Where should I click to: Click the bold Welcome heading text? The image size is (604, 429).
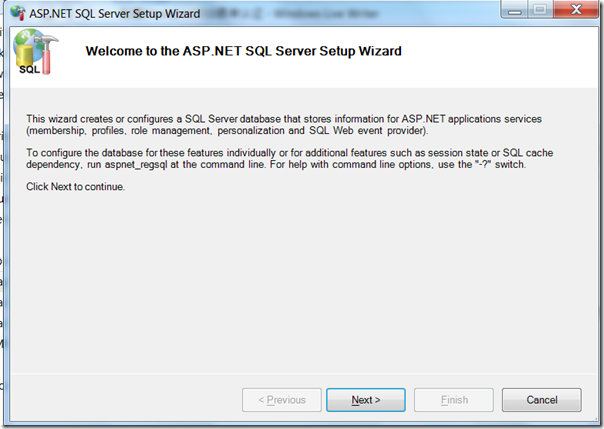coord(244,51)
